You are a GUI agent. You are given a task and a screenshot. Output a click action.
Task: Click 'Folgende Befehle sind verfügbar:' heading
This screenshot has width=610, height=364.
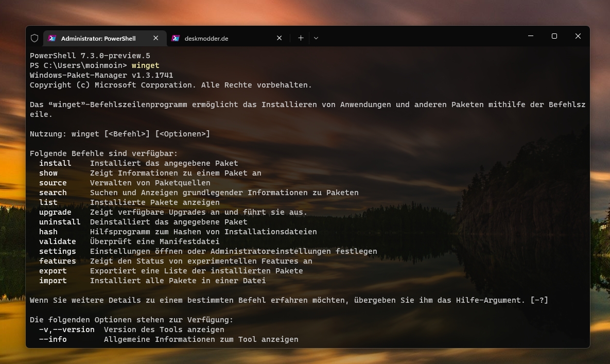pos(103,153)
